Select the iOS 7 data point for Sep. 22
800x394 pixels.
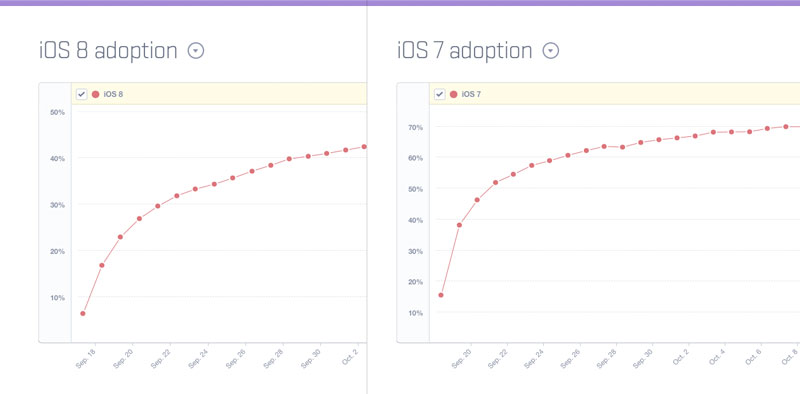pos(513,174)
